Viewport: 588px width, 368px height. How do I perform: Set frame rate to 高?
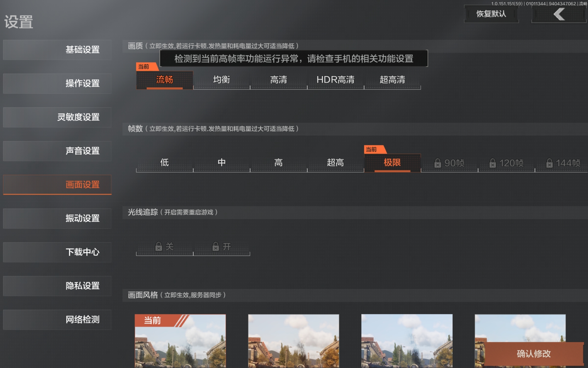coord(279,163)
